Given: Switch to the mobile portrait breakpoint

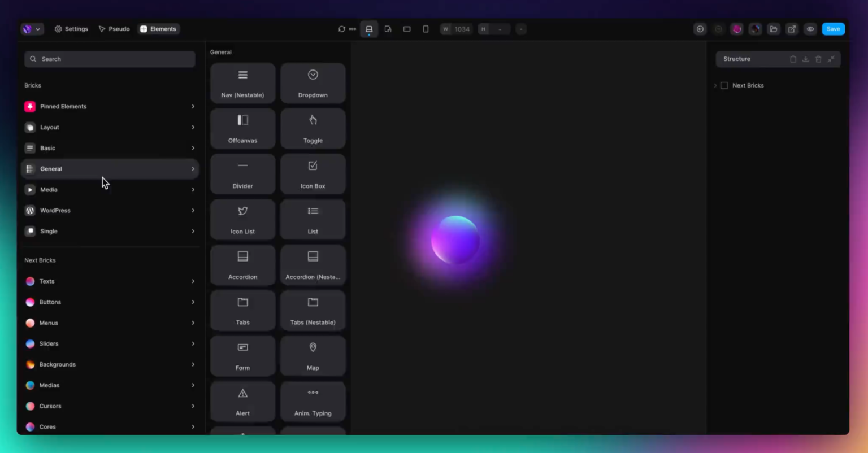Looking at the screenshot, I should point(426,29).
